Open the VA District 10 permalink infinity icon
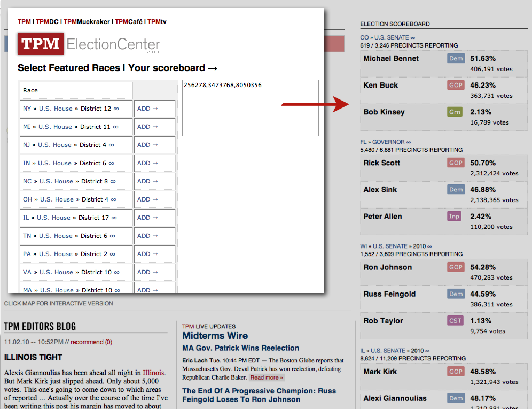Screen dimensions: 532x409 pos(117,273)
